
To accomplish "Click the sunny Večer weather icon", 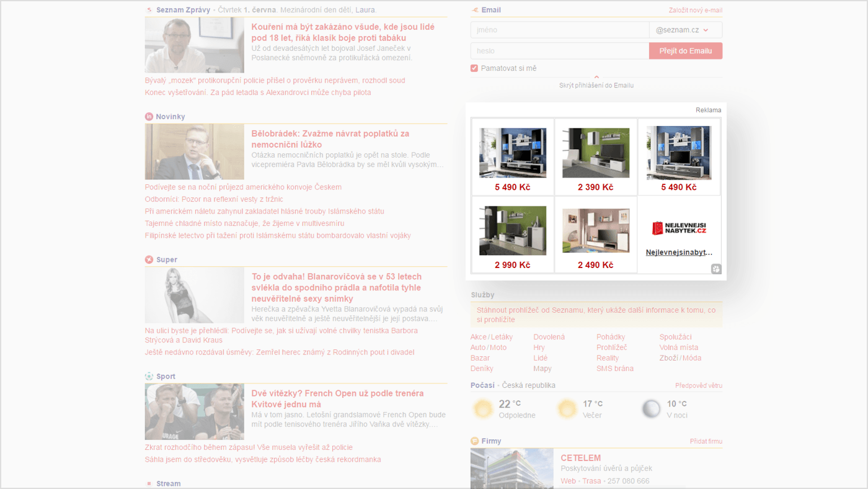I will coord(567,409).
